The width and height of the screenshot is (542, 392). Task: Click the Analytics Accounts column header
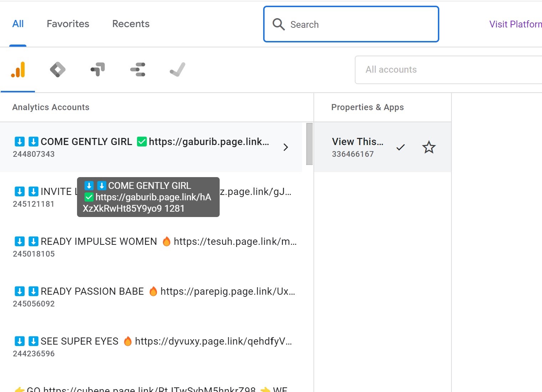[51, 107]
